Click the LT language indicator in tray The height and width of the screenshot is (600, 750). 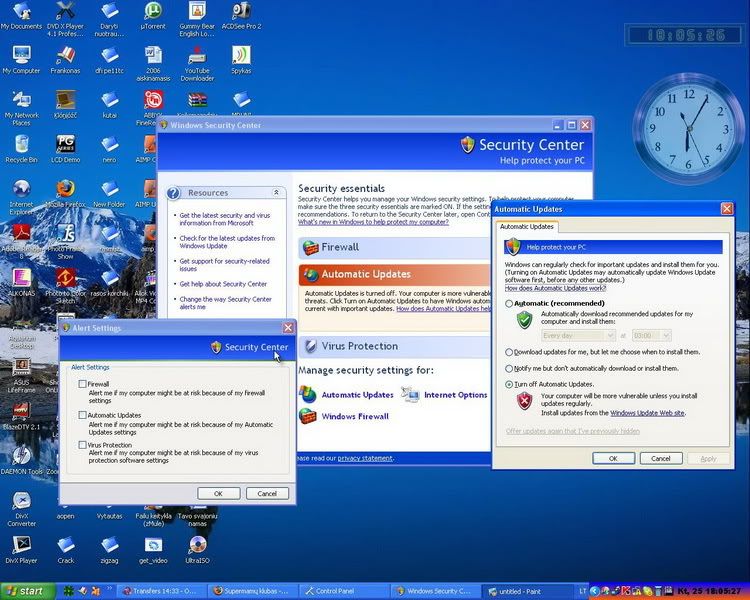(583, 591)
